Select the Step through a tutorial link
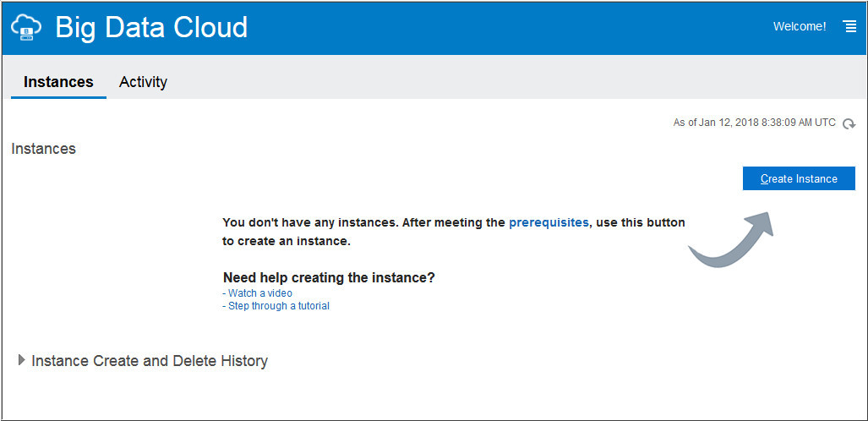 (x=278, y=306)
